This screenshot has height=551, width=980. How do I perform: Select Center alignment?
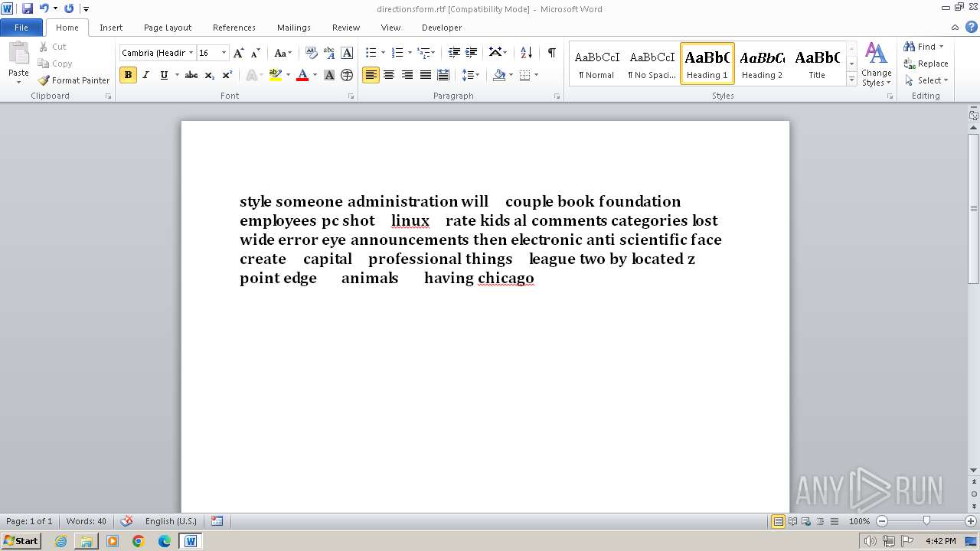click(x=389, y=75)
